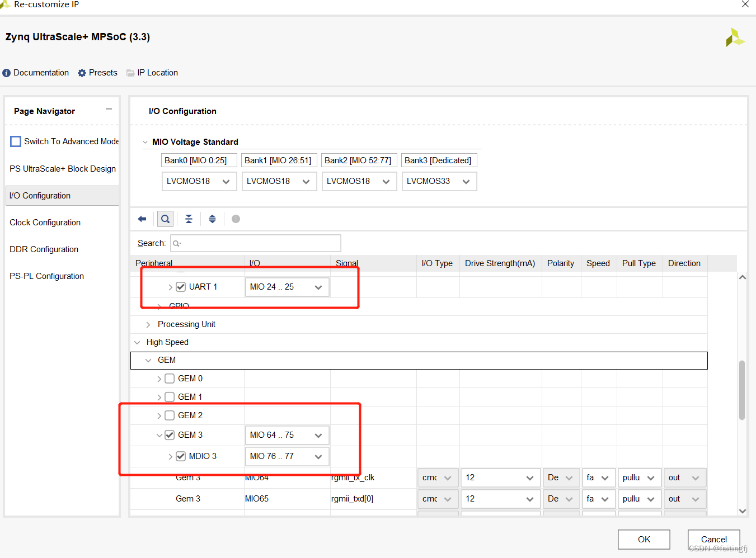
Task: Click the vertical scrollbar thumb
Action: (742, 390)
